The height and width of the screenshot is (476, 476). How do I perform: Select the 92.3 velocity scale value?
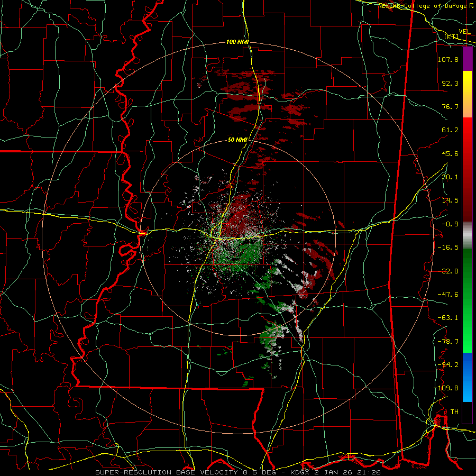pyautogui.click(x=450, y=83)
